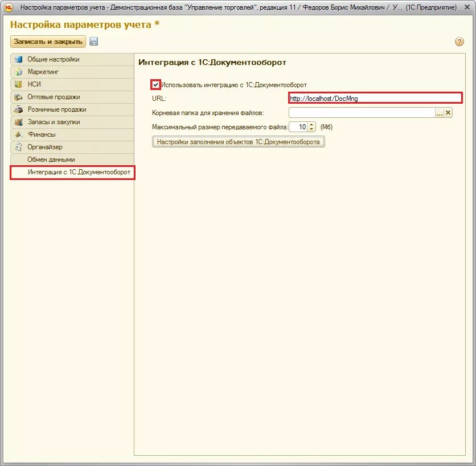Select the Розничные продажи section

[72, 109]
